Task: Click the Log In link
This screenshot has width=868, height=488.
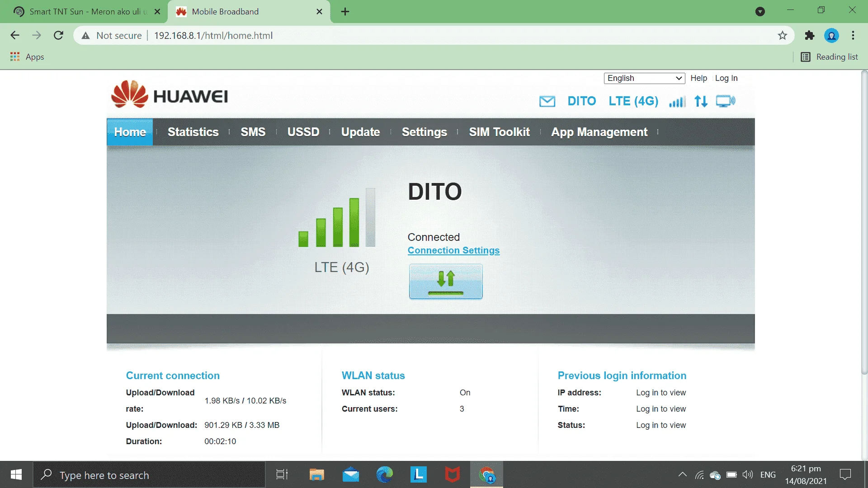Action: [x=726, y=78]
